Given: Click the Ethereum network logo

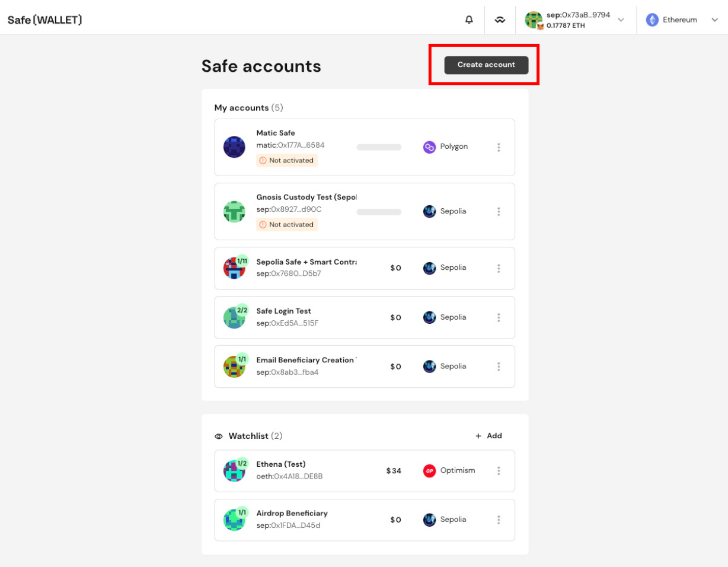Looking at the screenshot, I should (x=652, y=20).
